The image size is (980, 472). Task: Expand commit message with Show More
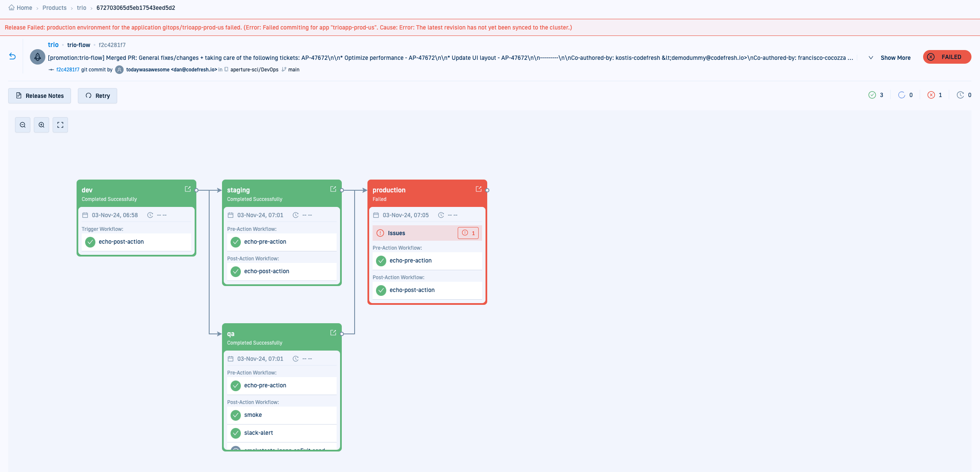895,58
